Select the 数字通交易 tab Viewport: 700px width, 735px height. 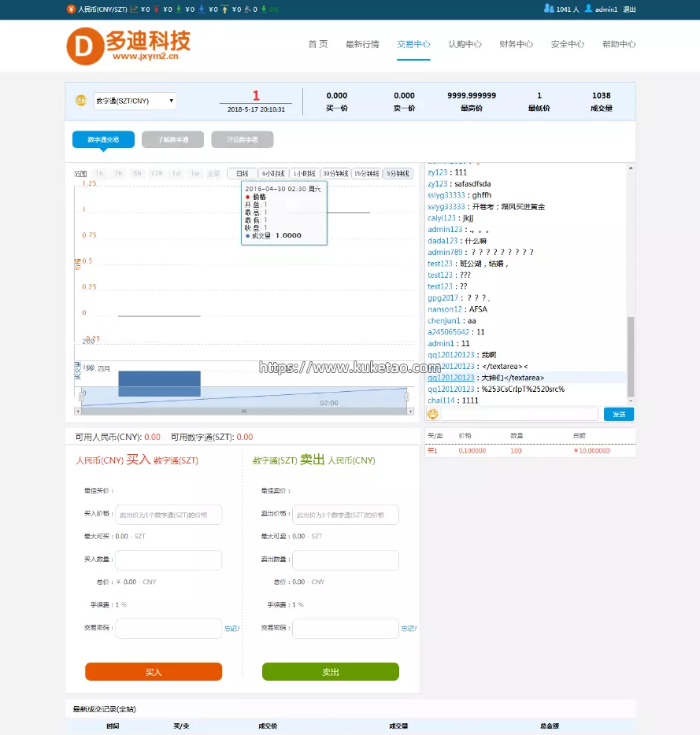click(103, 139)
